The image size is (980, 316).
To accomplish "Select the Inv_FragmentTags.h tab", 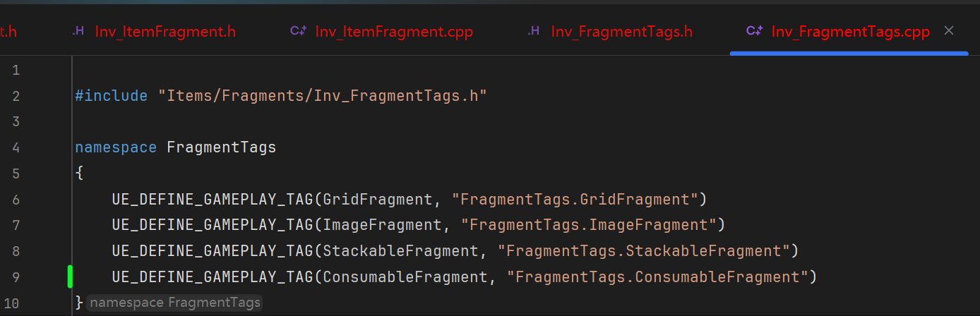I will coord(621,32).
